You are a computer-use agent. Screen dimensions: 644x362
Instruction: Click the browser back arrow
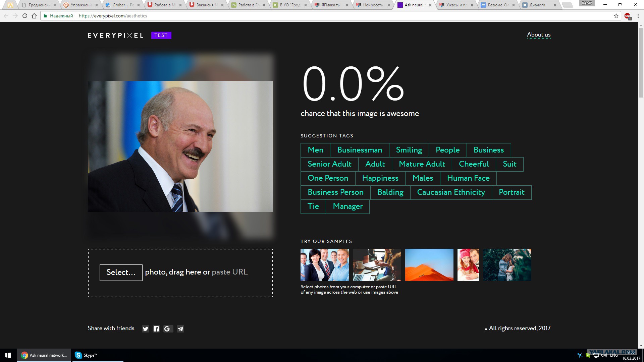pos(6,16)
